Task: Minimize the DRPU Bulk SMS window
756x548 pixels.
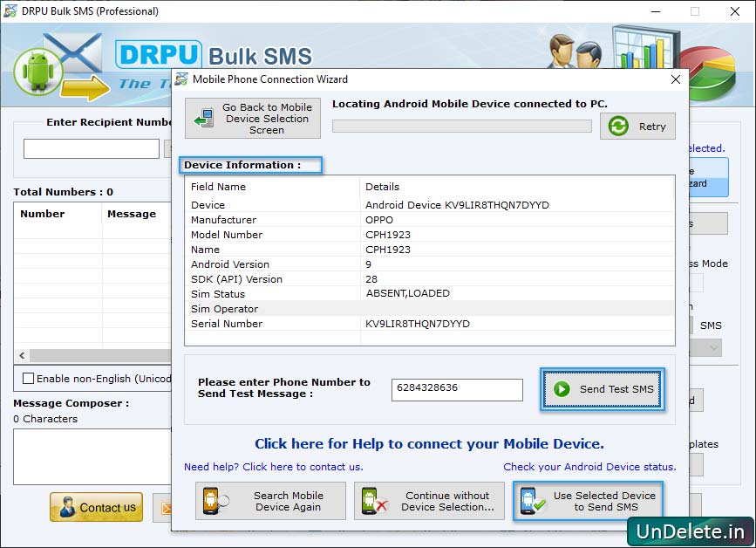Action: tap(656, 11)
